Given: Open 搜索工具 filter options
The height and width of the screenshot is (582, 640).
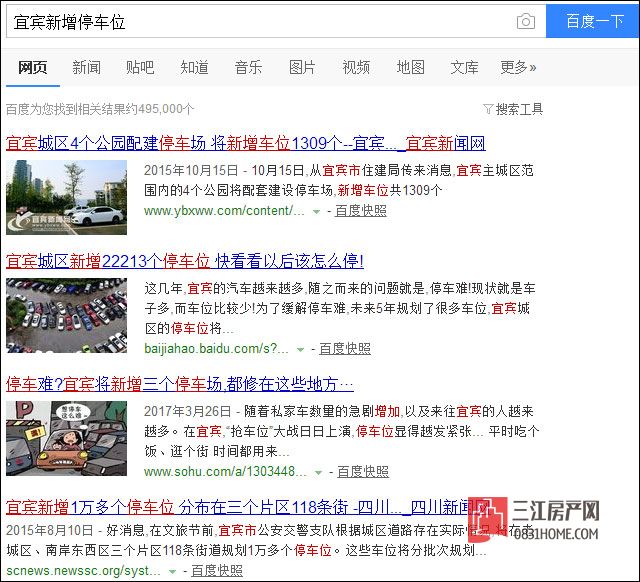Looking at the screenshot, I should (519, 109).
